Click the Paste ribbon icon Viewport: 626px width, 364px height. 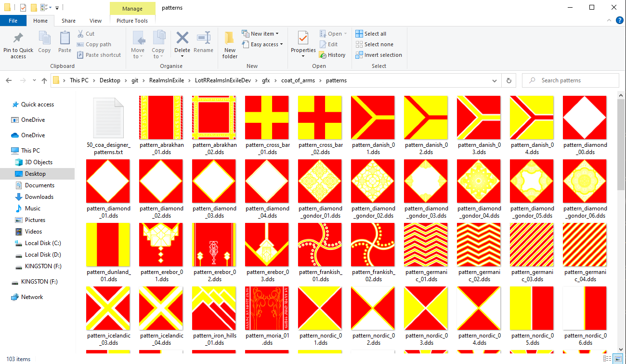point(65,38)
